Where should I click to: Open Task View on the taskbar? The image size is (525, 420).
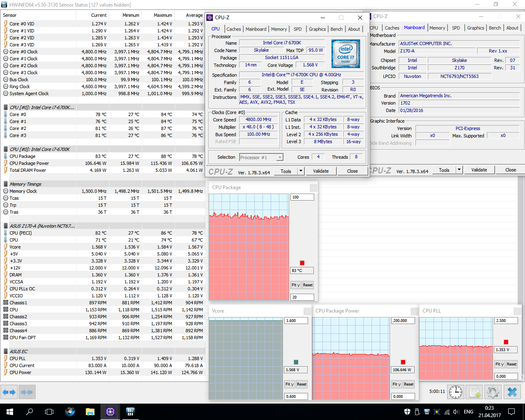(x=49, y=412)
